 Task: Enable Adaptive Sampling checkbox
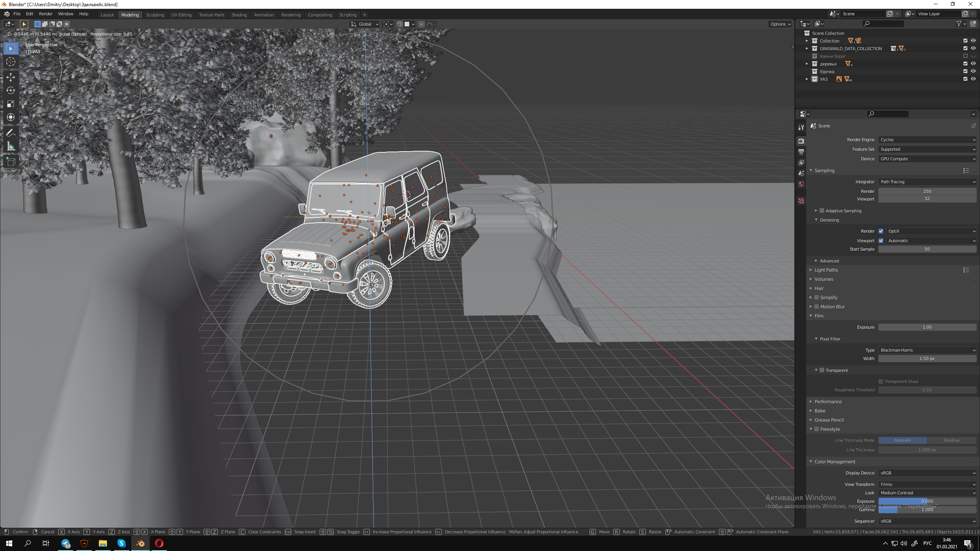[822, 211]
